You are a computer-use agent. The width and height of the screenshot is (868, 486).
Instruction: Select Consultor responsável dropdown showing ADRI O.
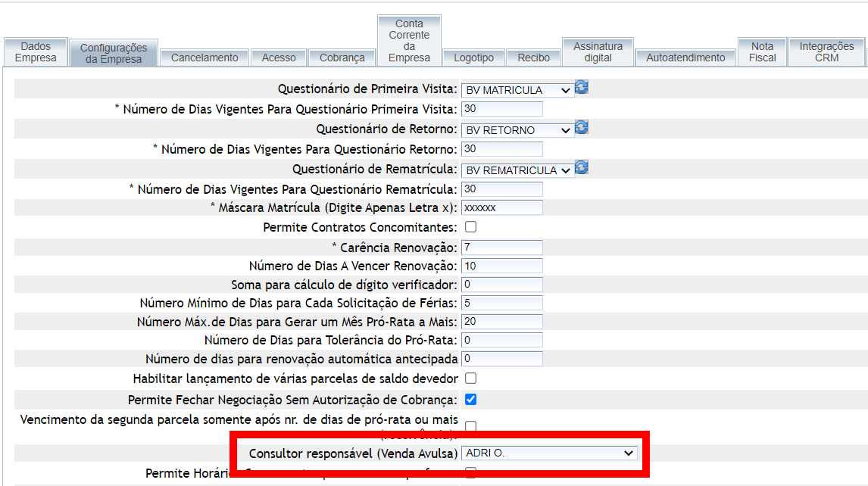(549, 453)
